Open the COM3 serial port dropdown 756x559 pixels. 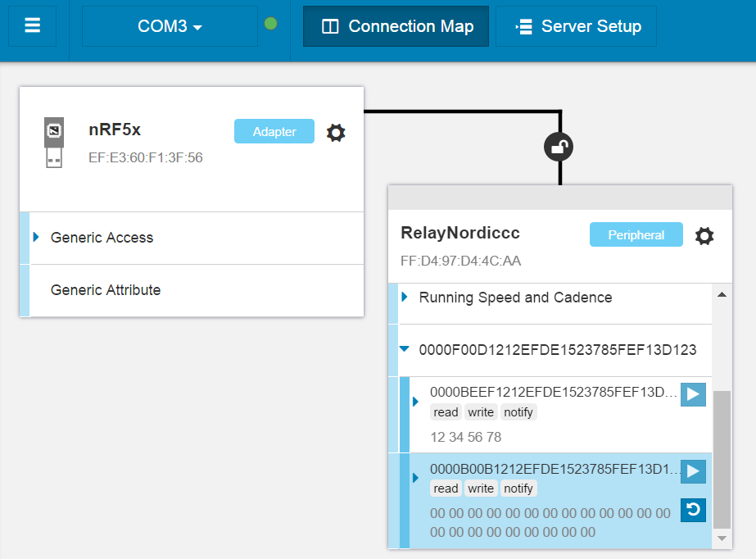pyautogui.click(x=170, y=26)
